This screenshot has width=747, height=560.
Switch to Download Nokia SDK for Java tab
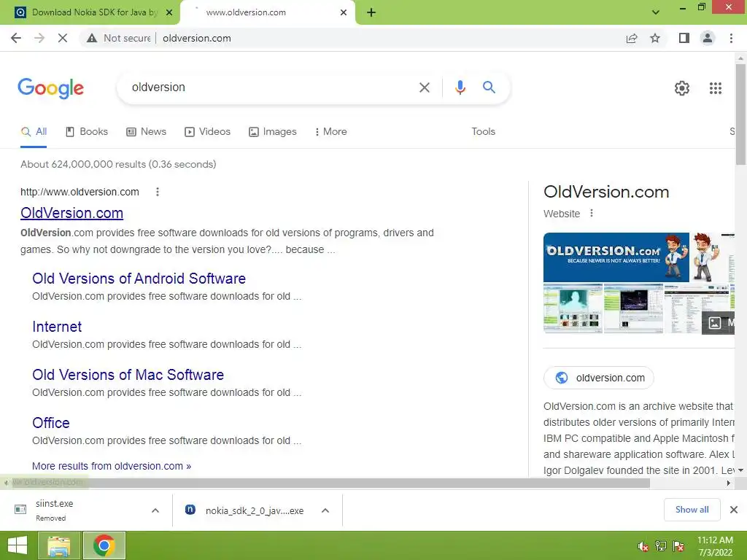[90, 12]
